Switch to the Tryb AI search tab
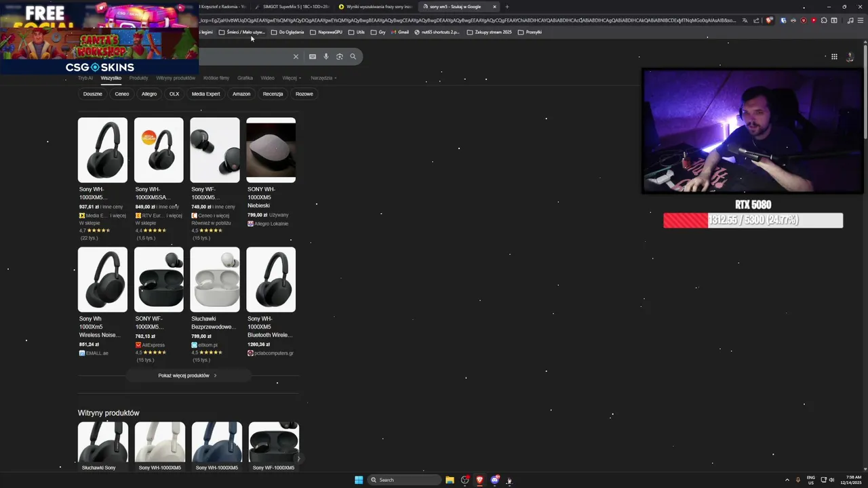 85,78
